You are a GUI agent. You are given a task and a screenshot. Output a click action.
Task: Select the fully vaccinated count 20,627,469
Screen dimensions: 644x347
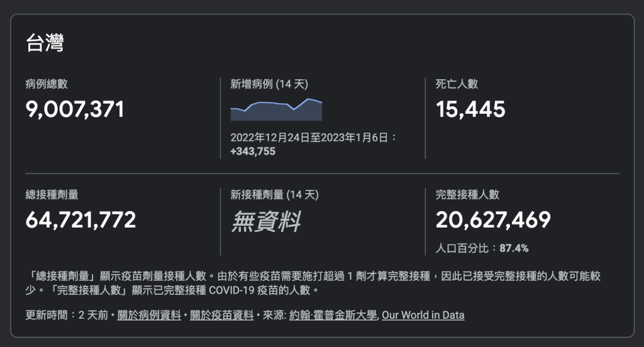pos(493,220)
